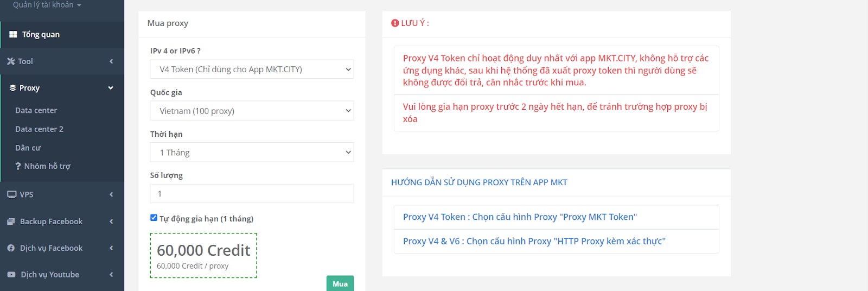This screenshot has height=291, width=868.
Task: Open the IPv 4 or IPv6 dropdown
Action: click(x=252, y=69)
